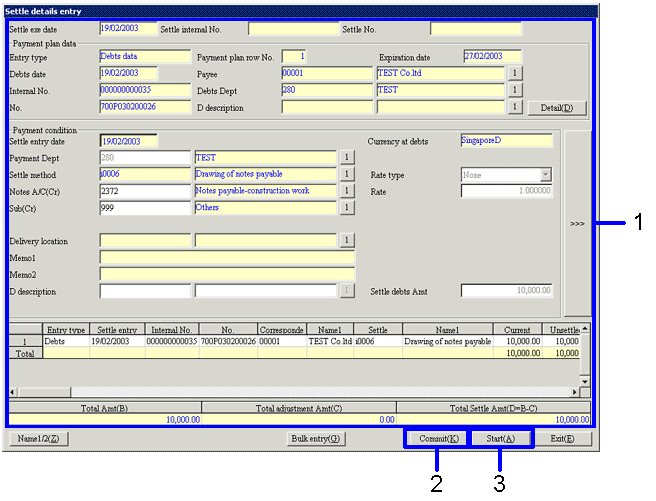This screenshot has width=656, height=501.
Task: Click the lookup button beside Payment Dept
Action: 348,157
